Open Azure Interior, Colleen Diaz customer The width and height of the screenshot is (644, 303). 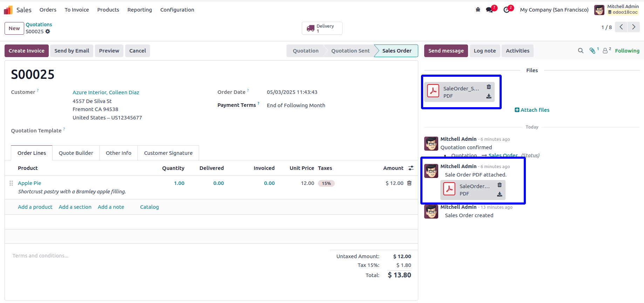[106, 92]
